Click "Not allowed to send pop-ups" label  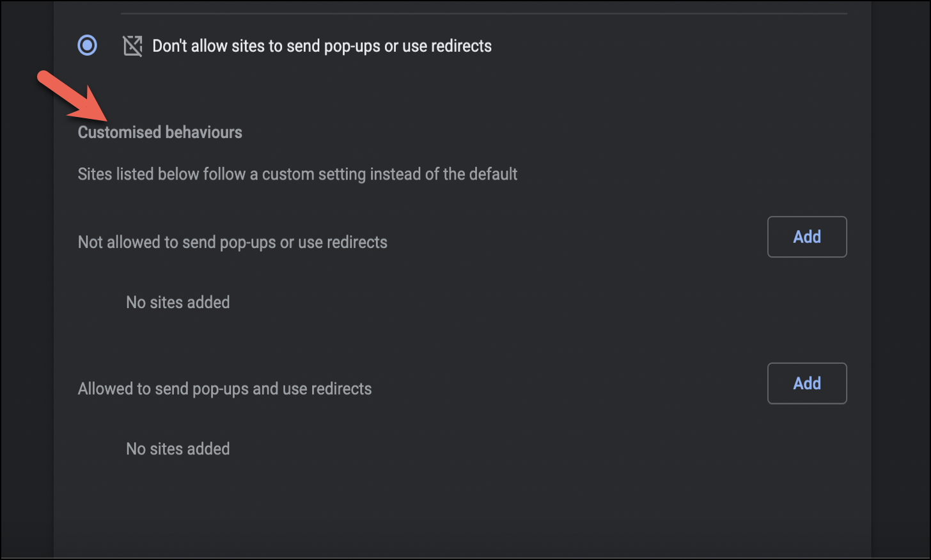click(x=232, y=242)
